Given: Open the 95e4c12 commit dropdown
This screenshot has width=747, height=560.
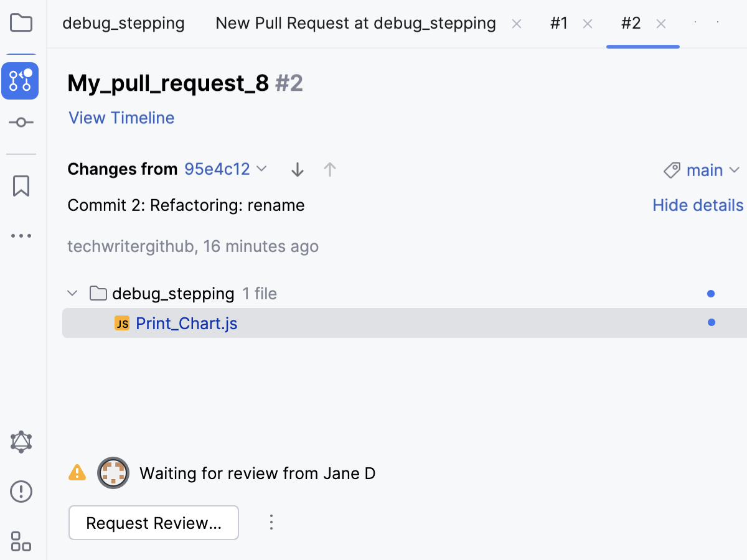Looking at the screenshot, I should (x=225, y=169).
